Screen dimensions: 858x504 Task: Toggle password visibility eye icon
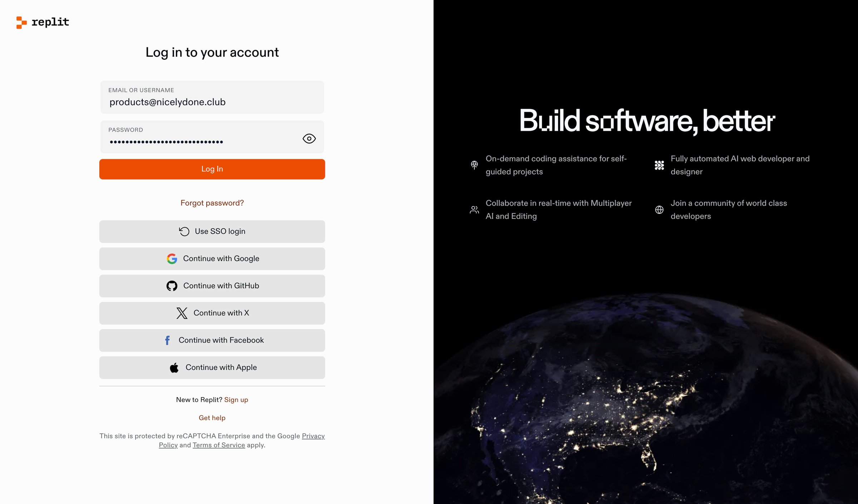[x=309, y=139]
